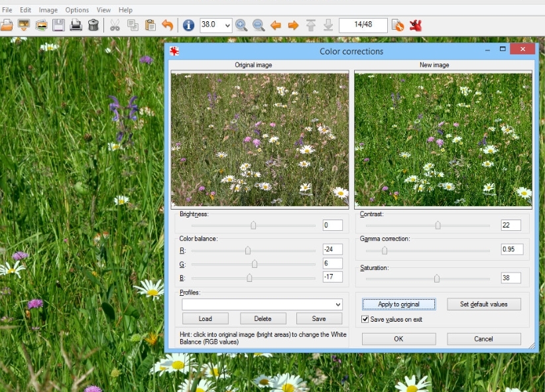Click the gray first page up arrow

(311, 25)
